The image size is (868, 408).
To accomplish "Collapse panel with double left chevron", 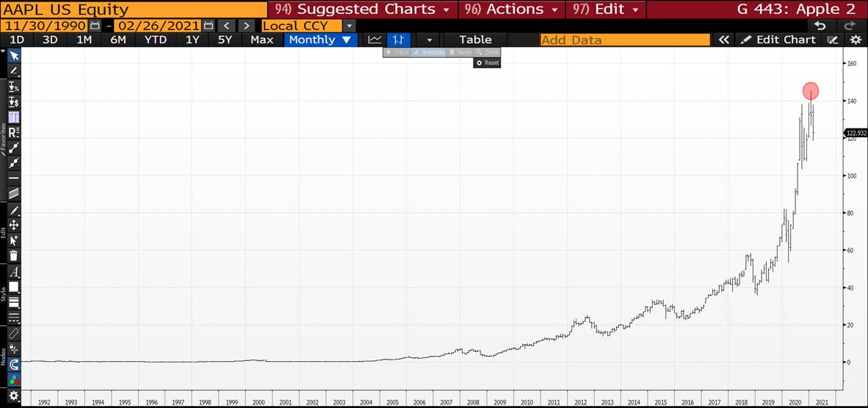I will coord(723,40).
